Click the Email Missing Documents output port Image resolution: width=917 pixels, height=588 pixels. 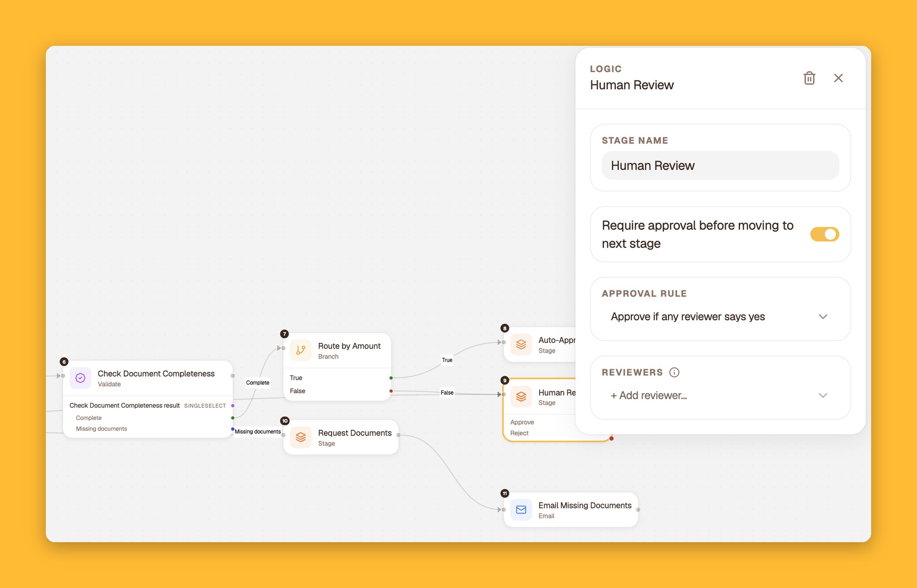click(638, 510)
